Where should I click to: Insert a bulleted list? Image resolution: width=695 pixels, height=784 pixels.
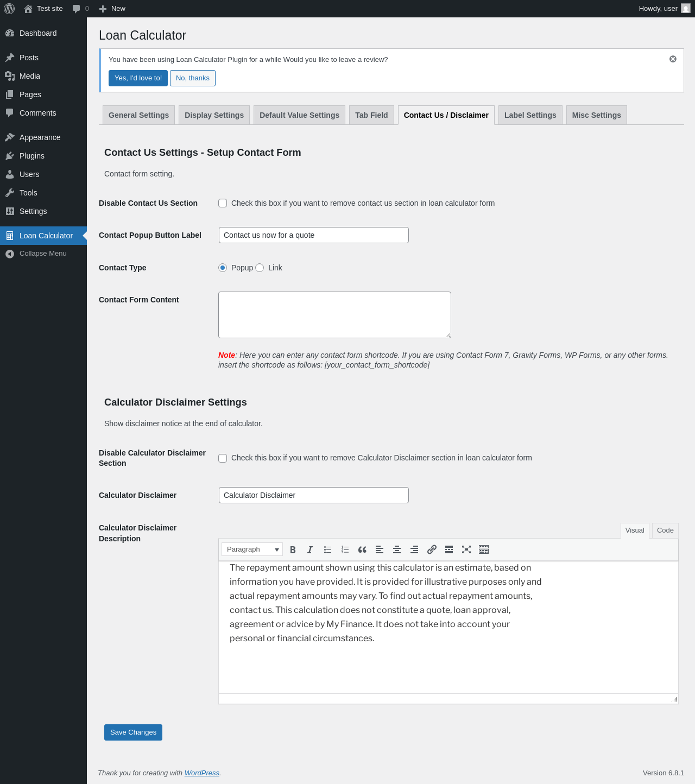coord(327,549)
